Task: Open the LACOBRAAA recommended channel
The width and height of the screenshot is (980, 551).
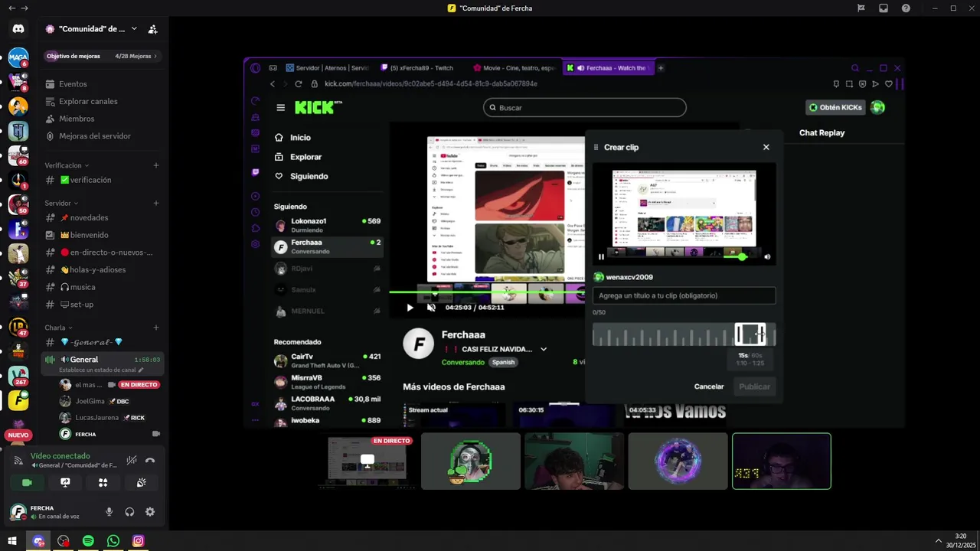Action: pyautogui.click(x=328, y=403)
